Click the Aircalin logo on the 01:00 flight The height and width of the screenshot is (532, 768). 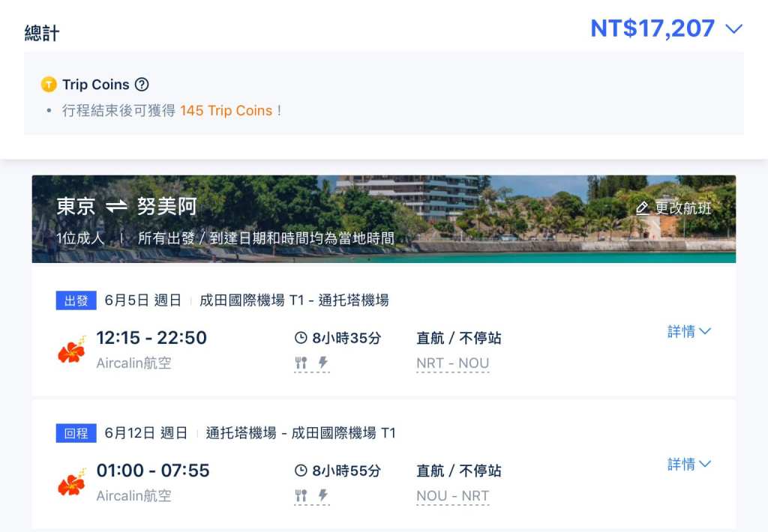(72, 483)
